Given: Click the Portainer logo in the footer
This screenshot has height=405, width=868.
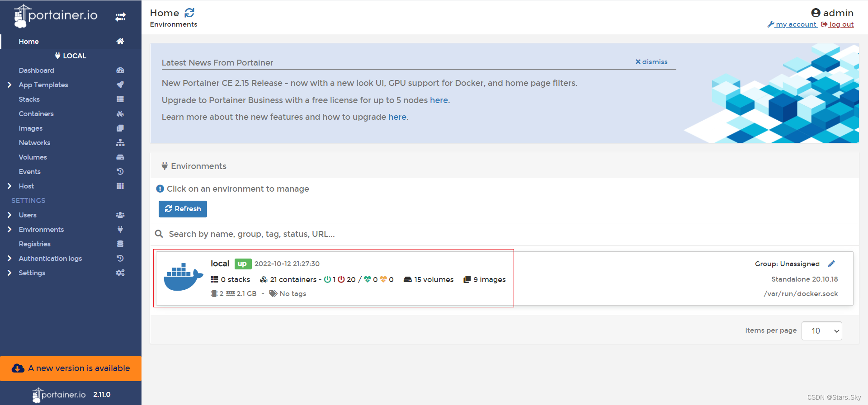Looking at the screenshot, I should (x=59, y=395).
